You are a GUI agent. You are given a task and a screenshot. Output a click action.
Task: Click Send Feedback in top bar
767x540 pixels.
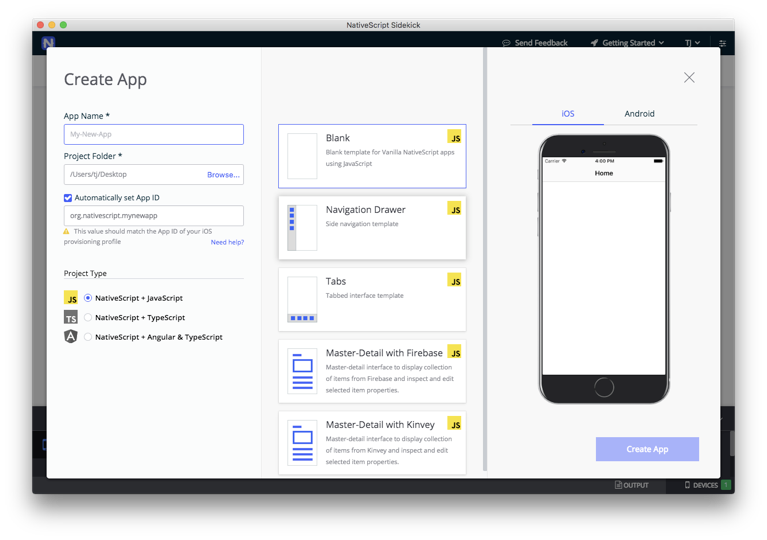pos(535,43)
